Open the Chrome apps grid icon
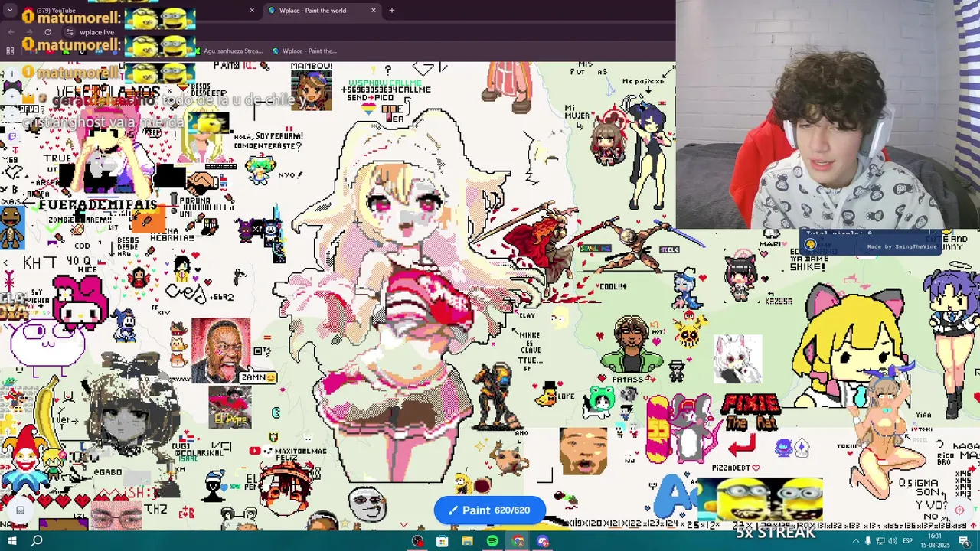 click(10, 51)
